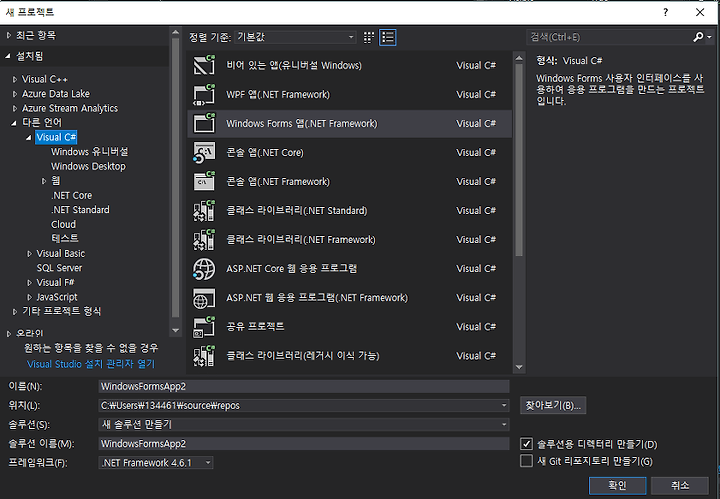
Task: Open the 솔루션 새 솔루션 만들기 dropdown
Action: coord(504,425)
